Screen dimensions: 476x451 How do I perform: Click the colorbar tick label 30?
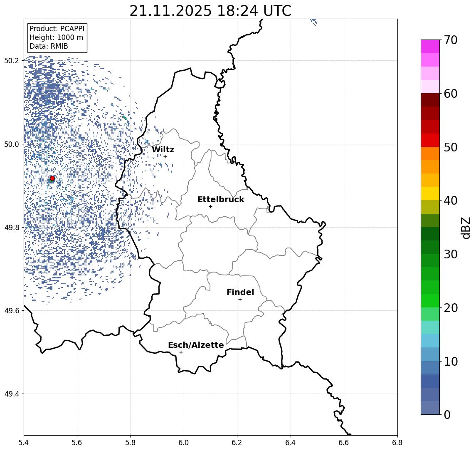point(450,254)
